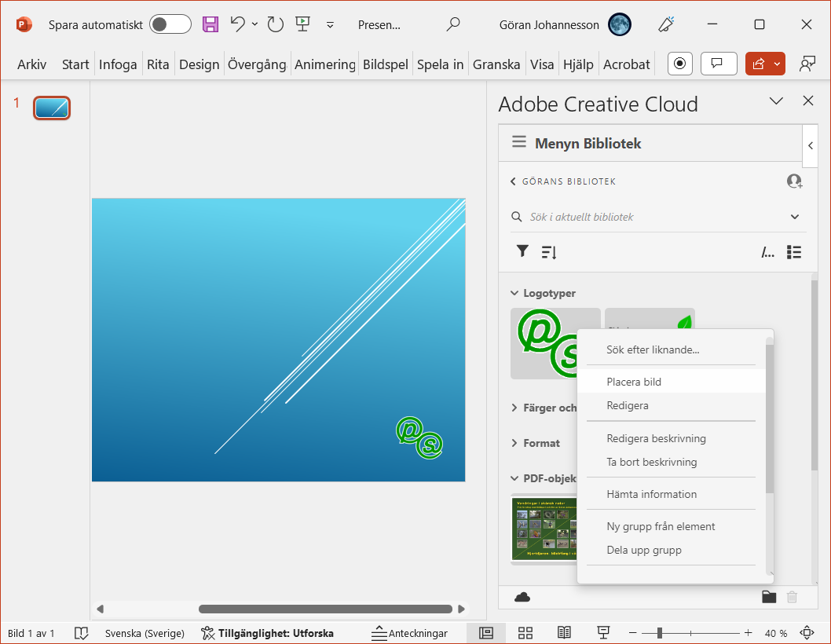831x644 pixels.
Task: Click Anteckningar in the status bar
Action: [x=409, y=633]
